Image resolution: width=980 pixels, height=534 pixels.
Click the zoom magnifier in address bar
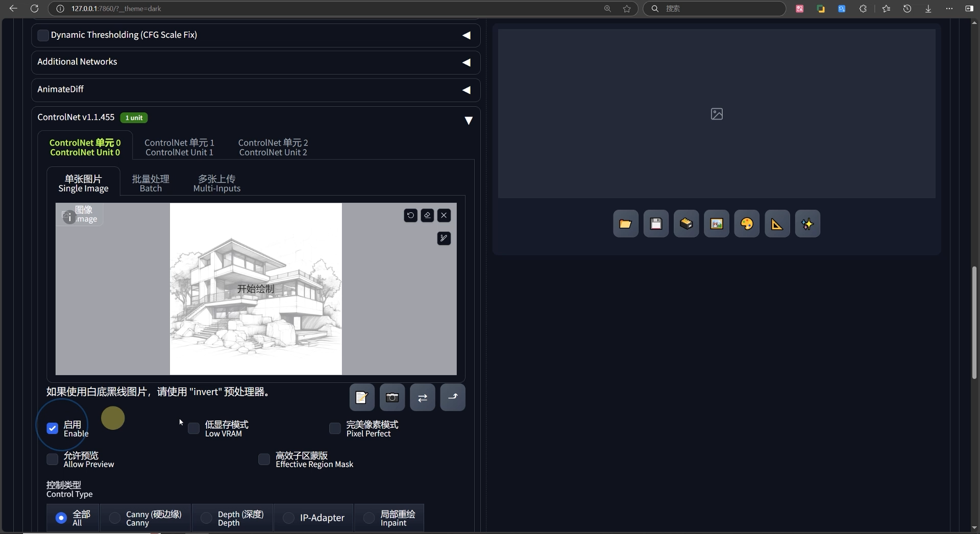point(607,9)
